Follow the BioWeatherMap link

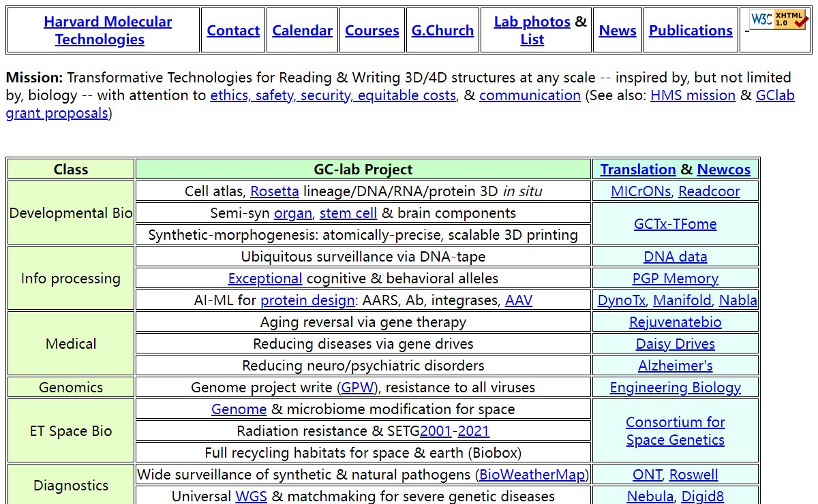point(532,475)
